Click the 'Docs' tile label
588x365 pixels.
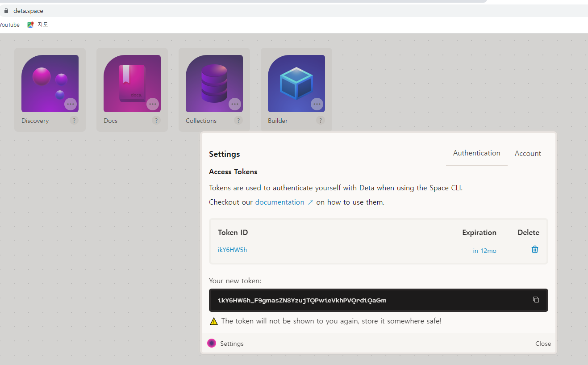click(110, 121)
